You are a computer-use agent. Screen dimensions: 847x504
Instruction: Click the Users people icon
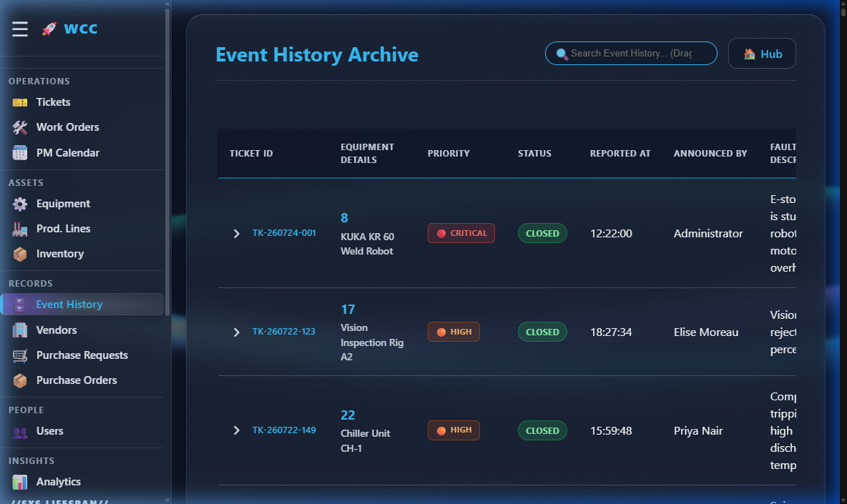coord(20,432)
